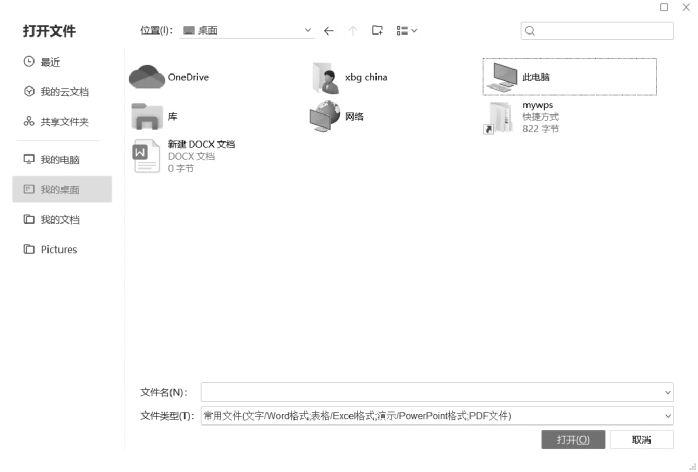Select the xbg china user folder icon
The width and height of the screenshot is (698, 472).
tap(326, 78)
